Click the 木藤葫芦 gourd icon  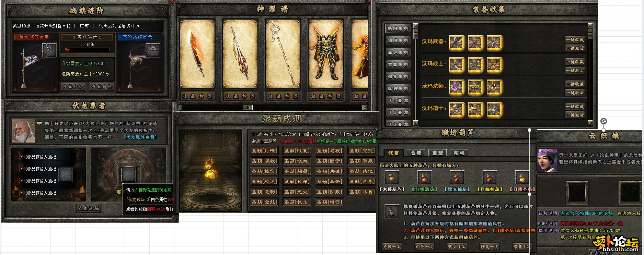click(x=391, y=178)
